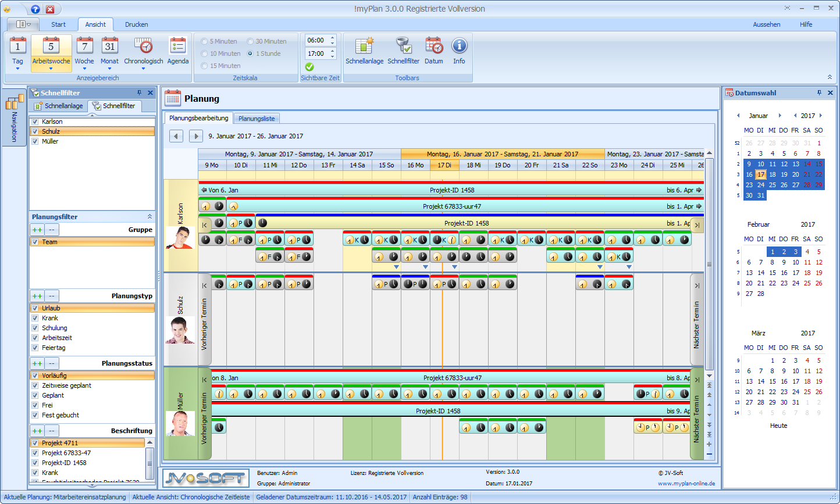Adjust the 17:00 end time stepper

tap(333, 53)
